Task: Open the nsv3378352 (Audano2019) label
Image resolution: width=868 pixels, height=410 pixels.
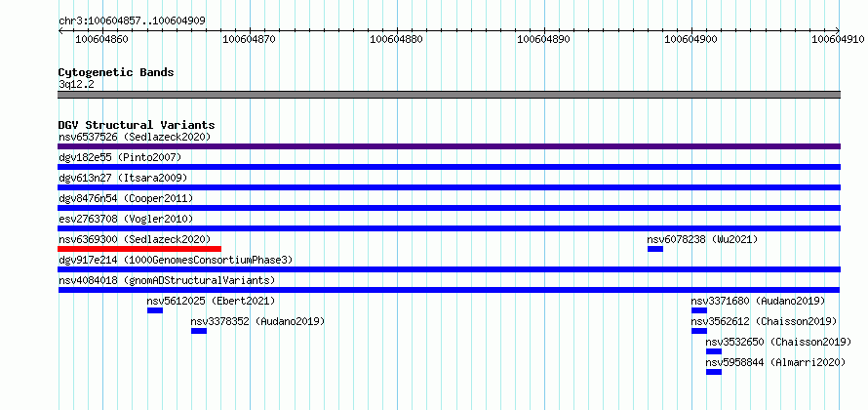Action: [x=258, y=321]
